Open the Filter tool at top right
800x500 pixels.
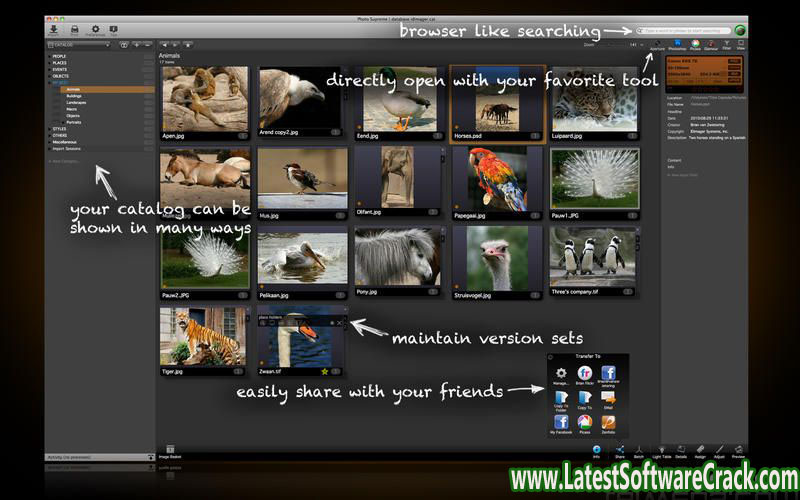[x=726, y=43]
